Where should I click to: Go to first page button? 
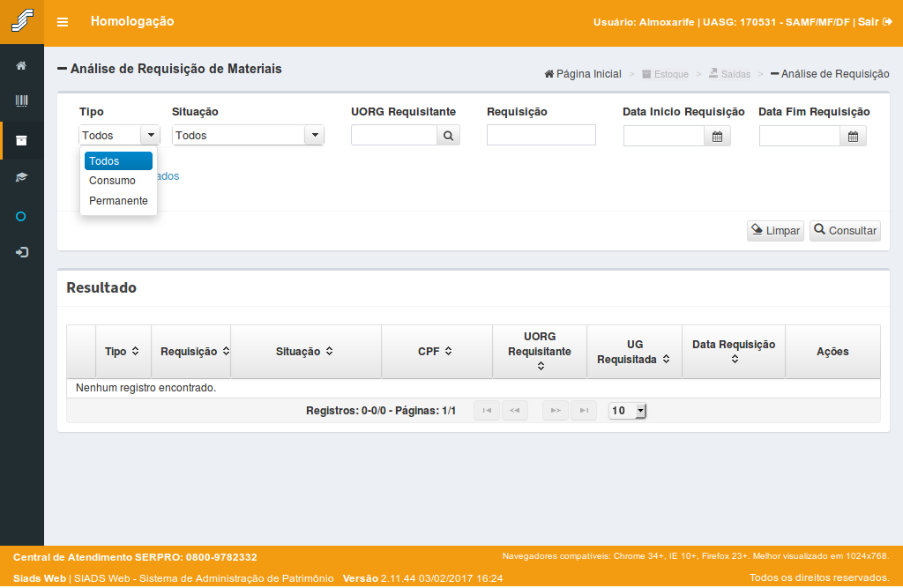pos(487,411)
